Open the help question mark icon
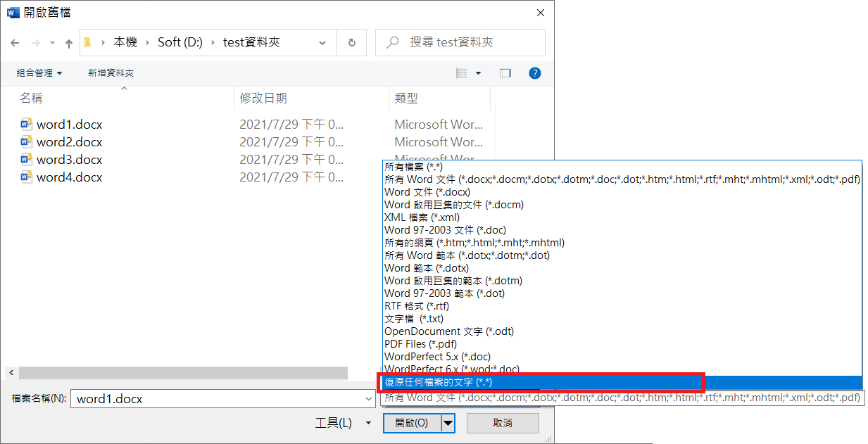This screenshot has width=868, height=444. pyautogui.click(x=534, y=73)
